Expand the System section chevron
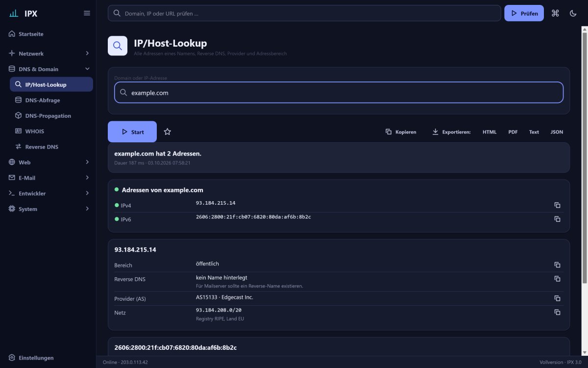The image size is (588, 368). (87, 209)
